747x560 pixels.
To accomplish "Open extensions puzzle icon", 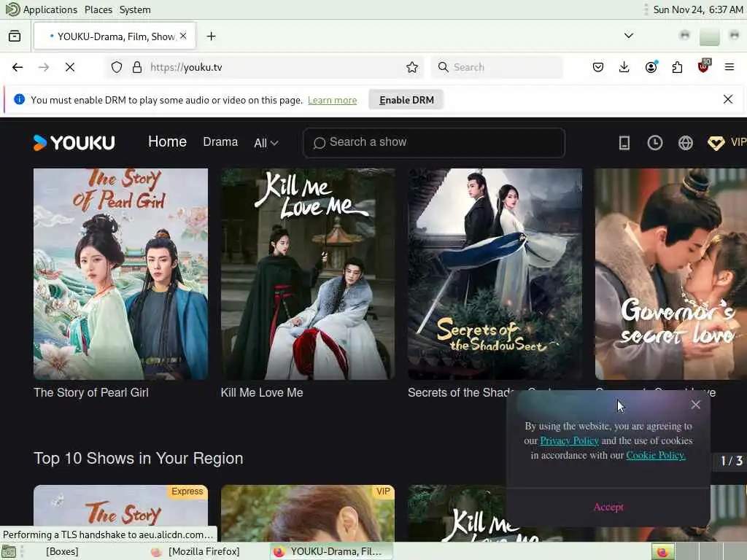I will 677,67.
